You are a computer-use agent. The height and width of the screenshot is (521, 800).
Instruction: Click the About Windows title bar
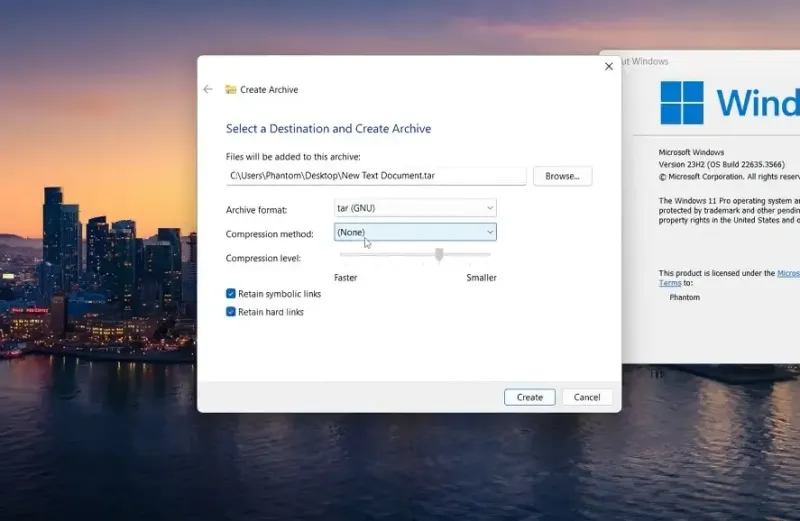pyautogui.click(x=709, y=61)
